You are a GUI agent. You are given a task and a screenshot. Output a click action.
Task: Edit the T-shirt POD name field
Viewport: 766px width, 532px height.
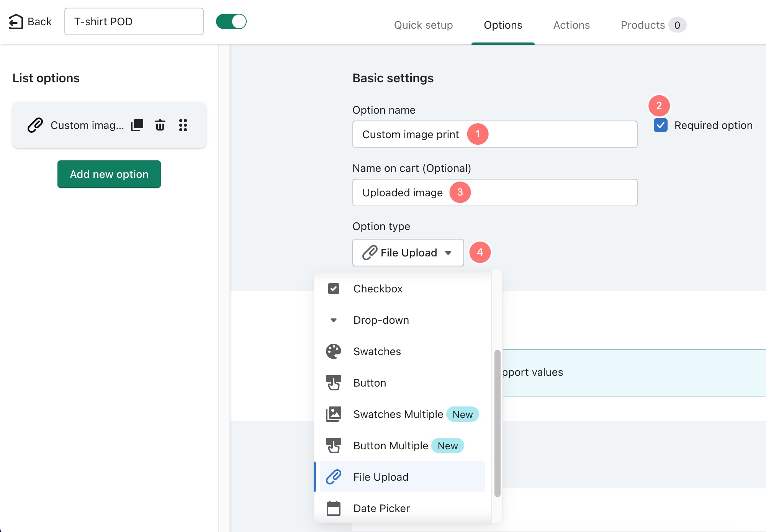pos(134,21)
